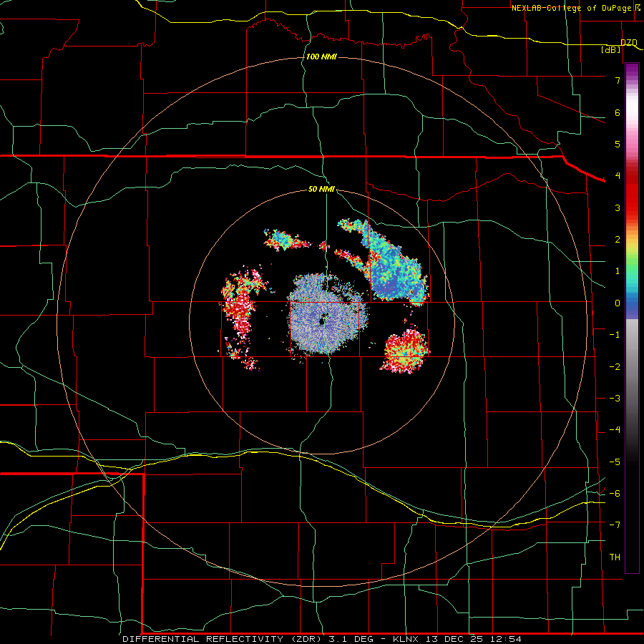This screenshot has width=644, height=644.
Task: Click the -7 dB value on color scale
Action: 615,525
